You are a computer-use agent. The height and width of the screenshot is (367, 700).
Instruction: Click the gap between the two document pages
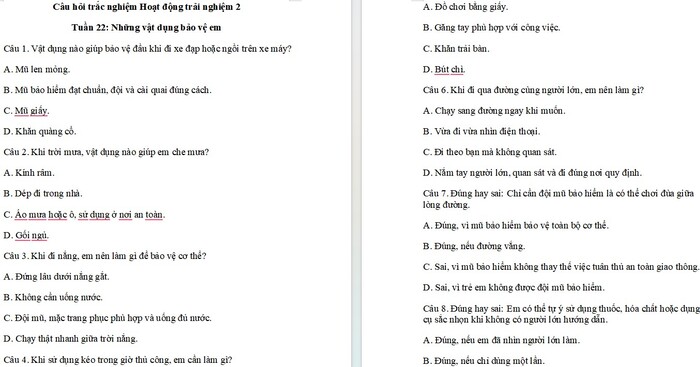click(356, 184)
